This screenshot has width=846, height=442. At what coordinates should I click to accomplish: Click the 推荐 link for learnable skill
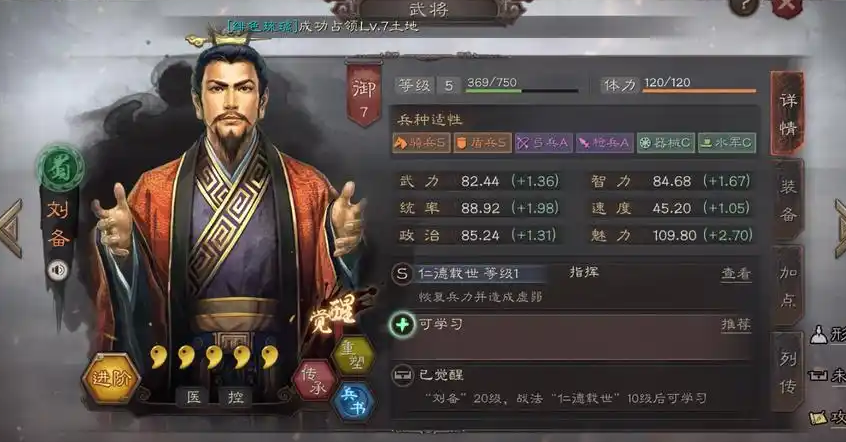(736, 324)
